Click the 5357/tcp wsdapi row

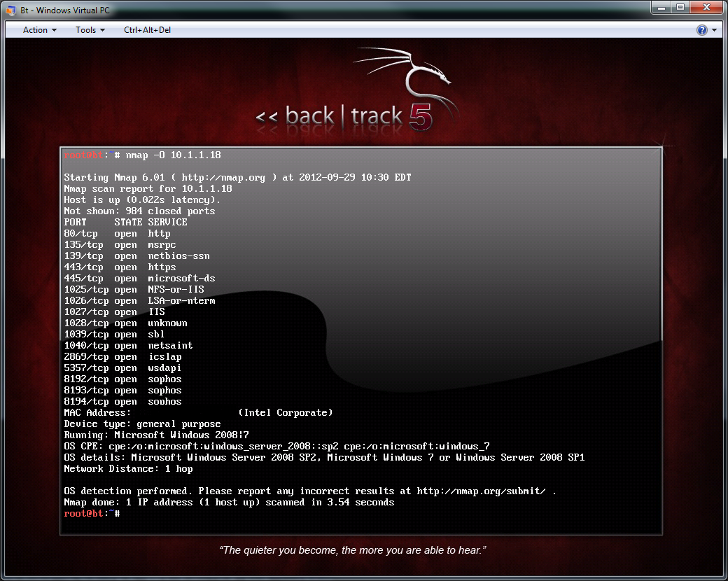point(122,367)
